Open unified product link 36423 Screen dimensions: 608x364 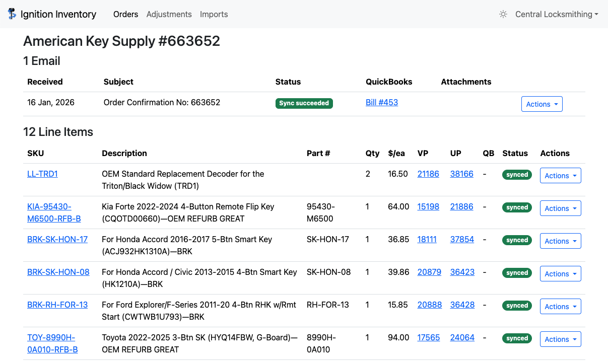pyautogui.click(x=462, y=272)
